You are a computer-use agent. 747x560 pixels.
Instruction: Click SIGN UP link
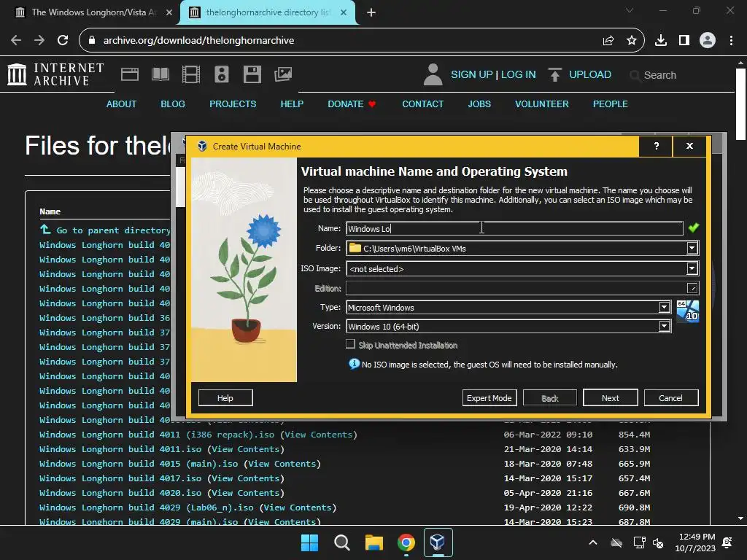coord(472,75)
